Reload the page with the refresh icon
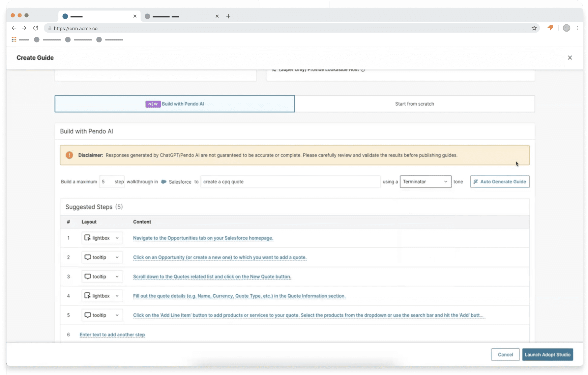 36,28
